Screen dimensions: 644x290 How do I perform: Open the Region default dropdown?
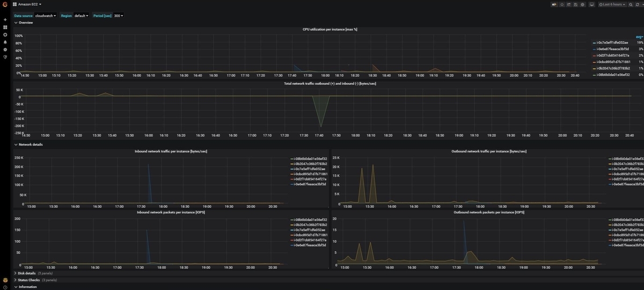[x=81, y=16]
